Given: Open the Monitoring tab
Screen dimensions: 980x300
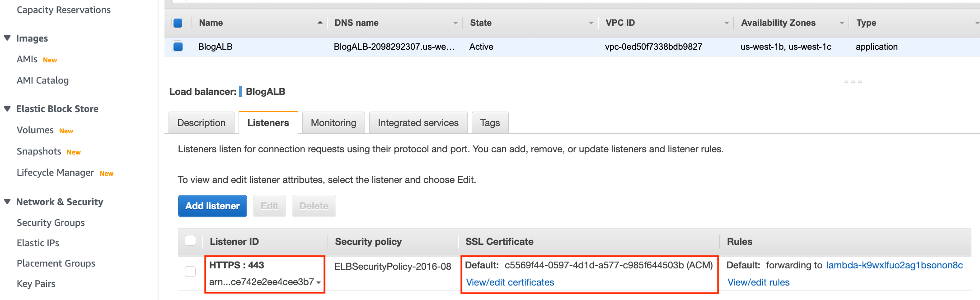Looking at the screenshot, I should pos(333,123).
